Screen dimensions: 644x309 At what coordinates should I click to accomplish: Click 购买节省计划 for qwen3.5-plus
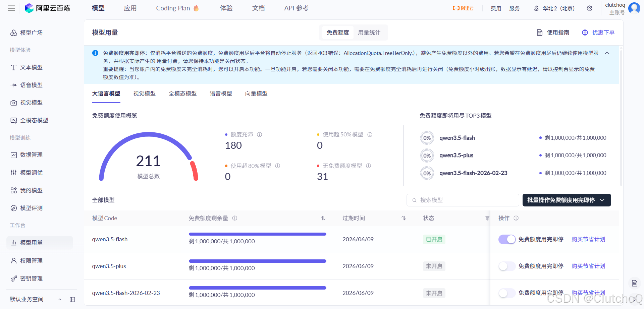[x=588, y=266]
